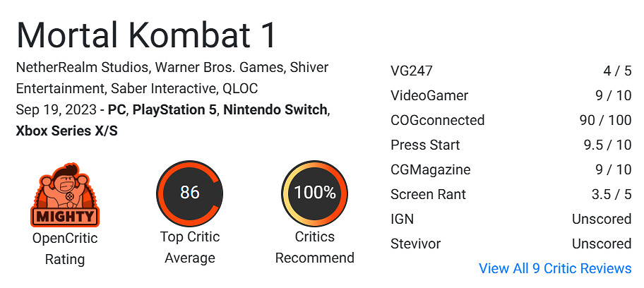Open the Stevivor review entry
Viewport: 644px width, 288px height.
pyautogui.click(x=415, y=244)
